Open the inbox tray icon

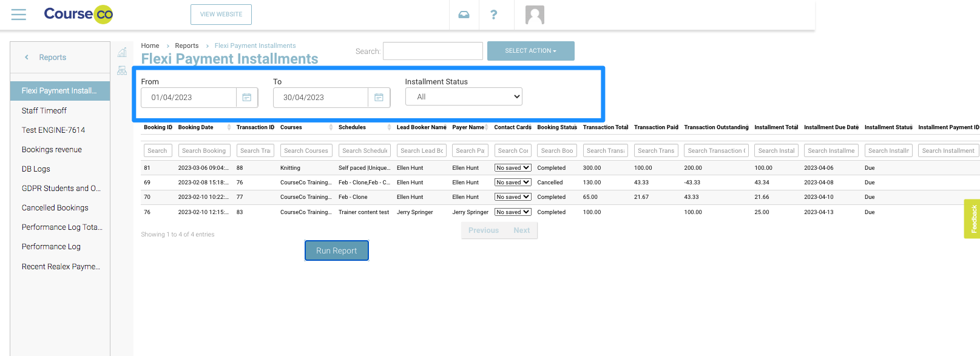click(x=464, y=15)
